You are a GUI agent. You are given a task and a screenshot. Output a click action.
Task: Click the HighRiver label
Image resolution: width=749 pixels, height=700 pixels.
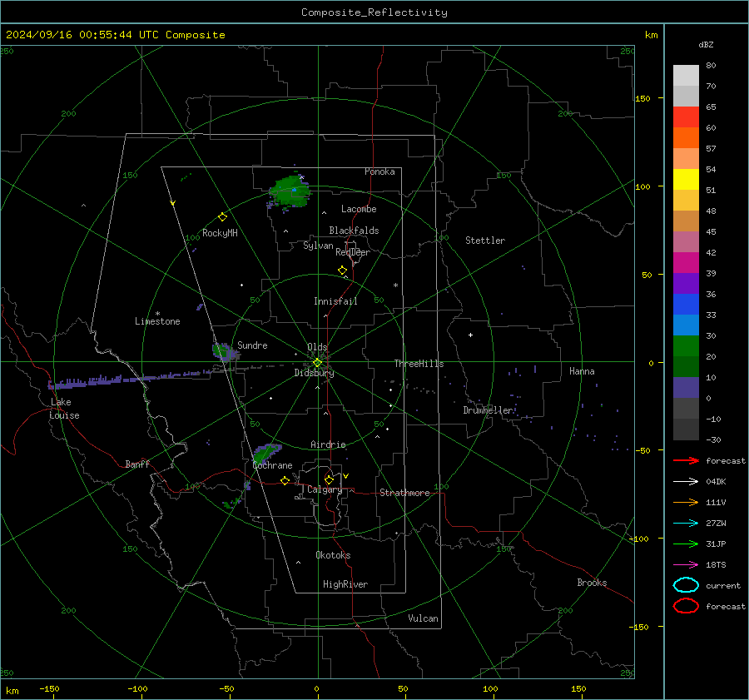[345, 584]
